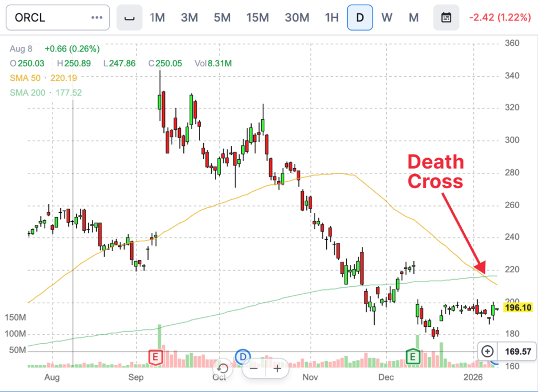Activate the magnifier zoom tool near 169.57
Viewport: 538px width, 392px height.
(x=487, y=352)
